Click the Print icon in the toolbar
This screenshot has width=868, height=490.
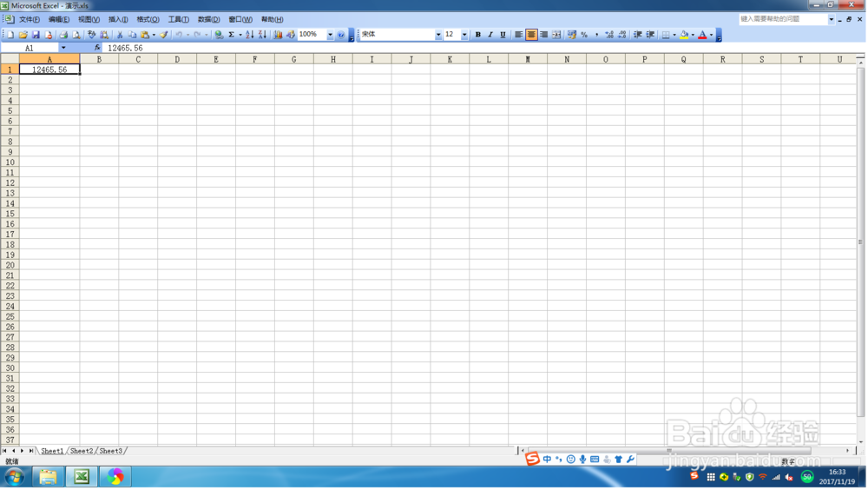[x=63, y=35]
